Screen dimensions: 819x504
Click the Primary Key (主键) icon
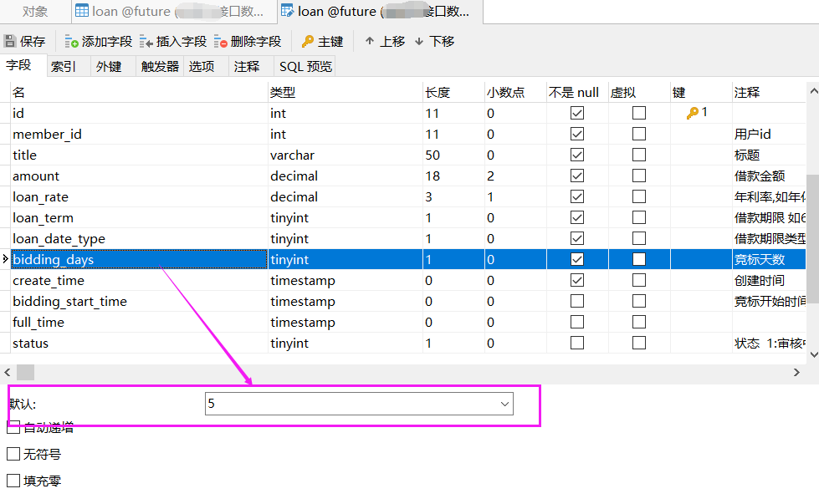click(x=307, y=41)
